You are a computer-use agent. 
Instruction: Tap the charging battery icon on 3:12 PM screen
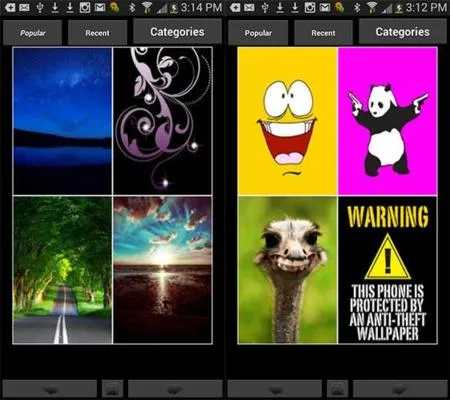point(399,8)
